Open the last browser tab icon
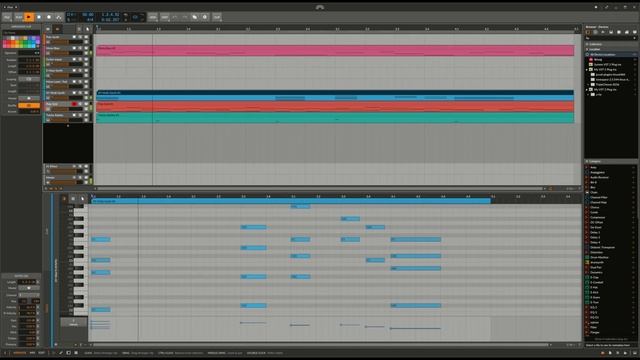The height and width of the screenshot is (360, 640). click(x=635, y=32)
